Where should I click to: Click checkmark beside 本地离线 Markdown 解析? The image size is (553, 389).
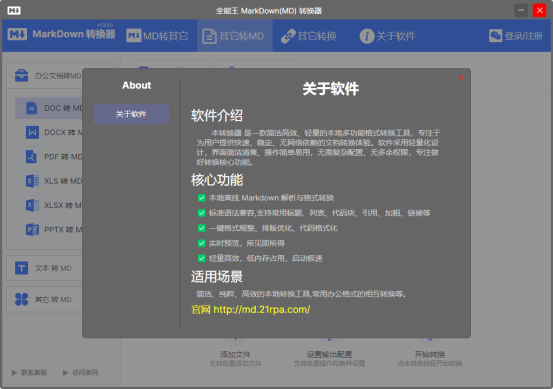tap(202, 198)
